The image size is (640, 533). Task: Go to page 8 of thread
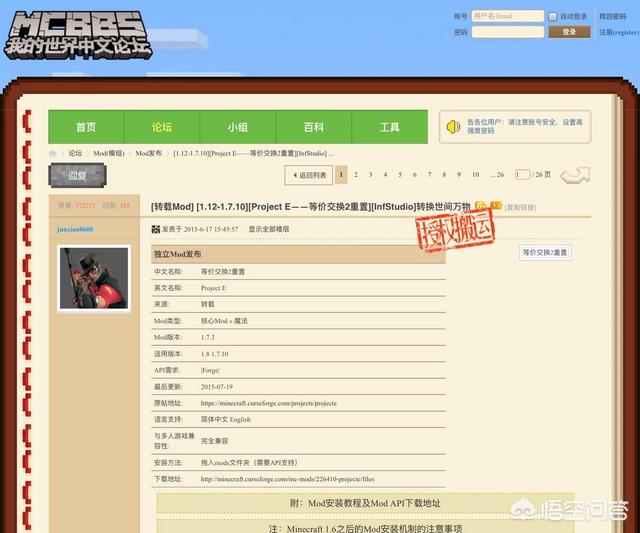(444, 175)
